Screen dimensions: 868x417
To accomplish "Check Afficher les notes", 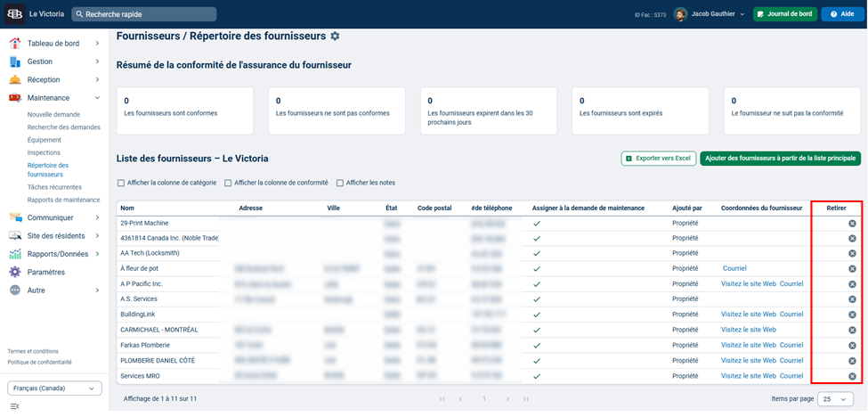I will pyautogui.click(x=340, y=183).
